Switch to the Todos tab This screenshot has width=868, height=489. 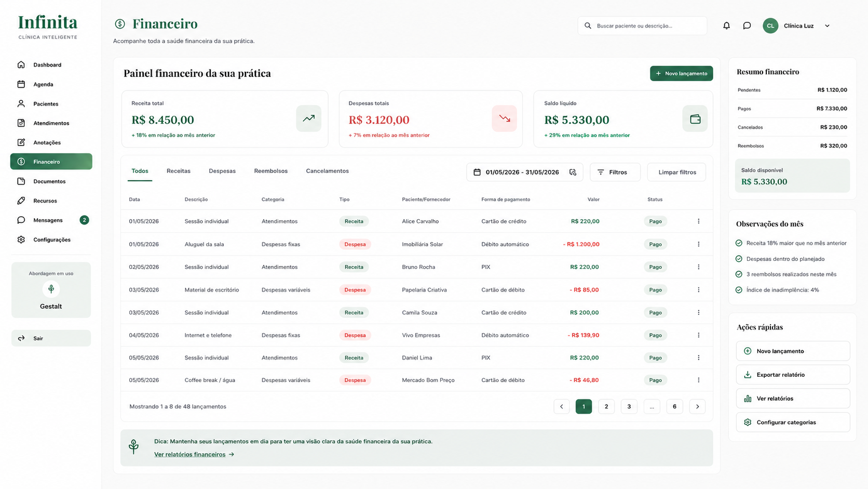tap(140, 171)
